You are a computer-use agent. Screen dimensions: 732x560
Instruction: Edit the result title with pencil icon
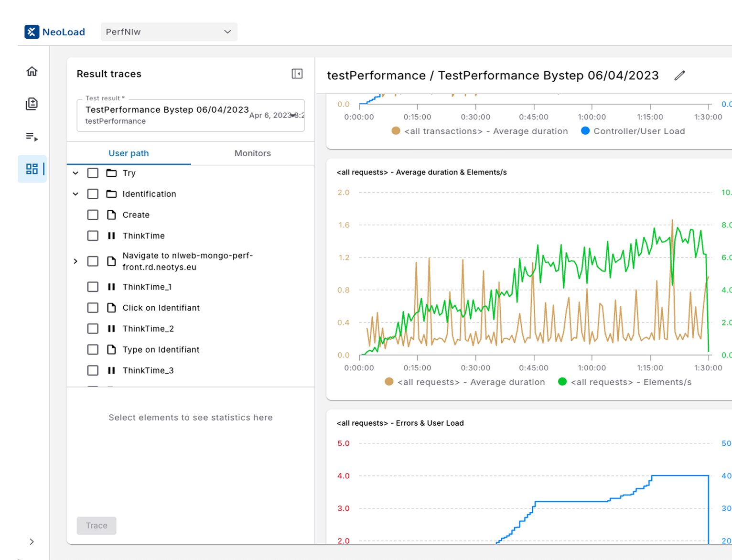click(680, 75)
